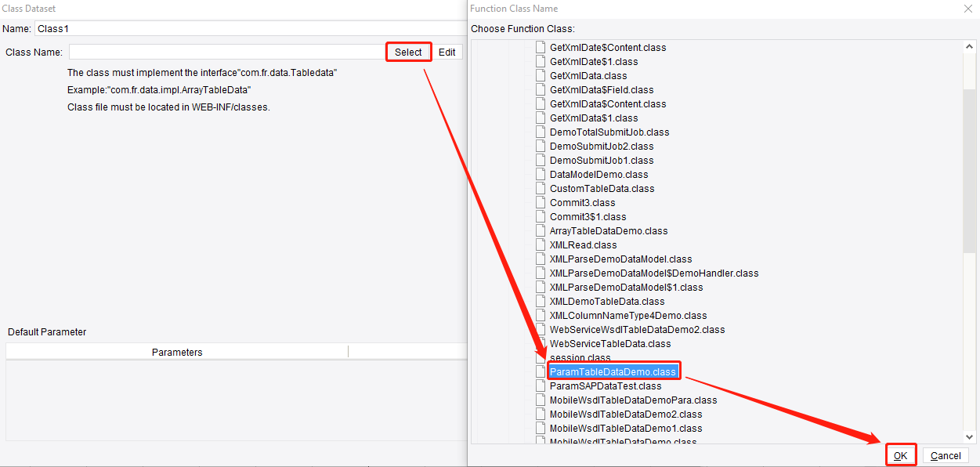Click the file icon beside ArrayTableDataDemo.class

pyautogui.click(x=540, y=230)
